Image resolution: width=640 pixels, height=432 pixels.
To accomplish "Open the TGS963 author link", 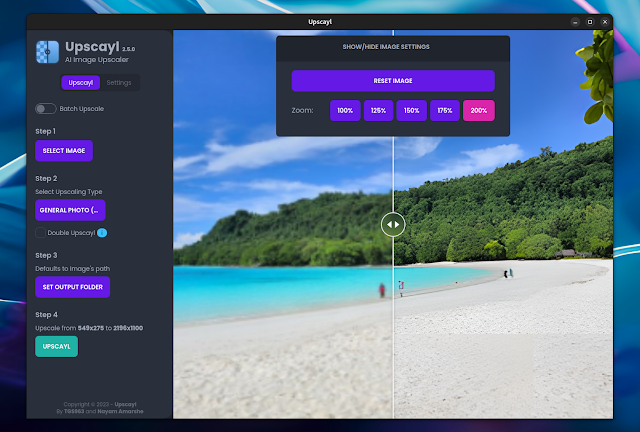I will (x=72, y=411).
